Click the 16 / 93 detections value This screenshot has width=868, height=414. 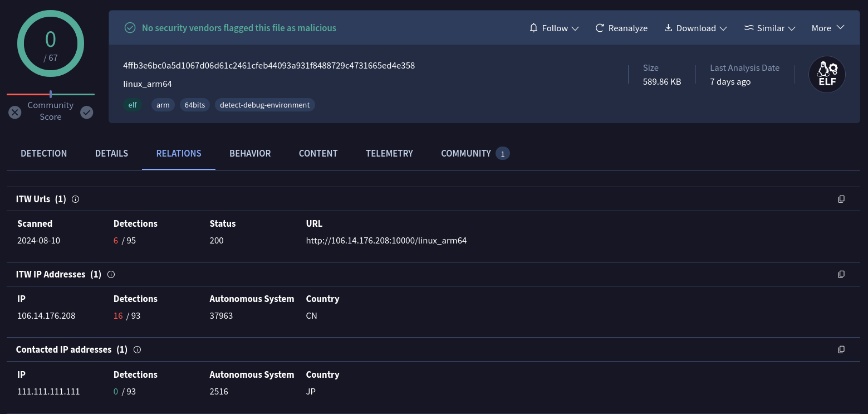(x=127, y=316)
